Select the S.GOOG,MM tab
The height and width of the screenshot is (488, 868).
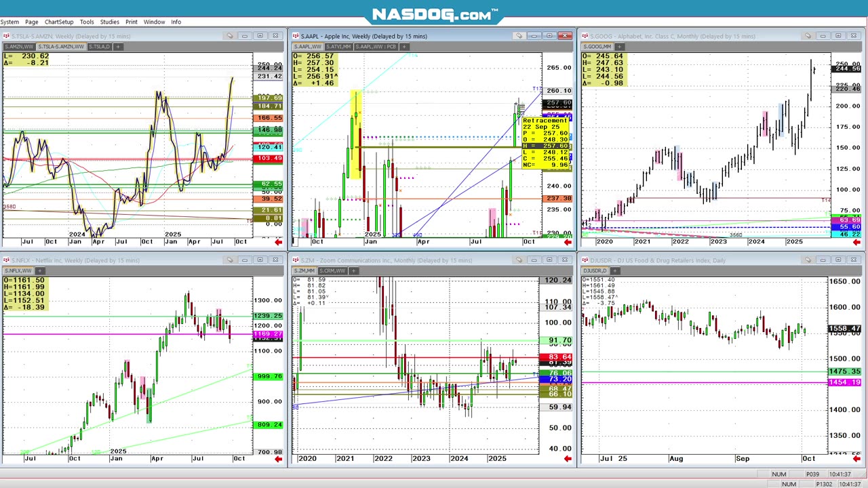pyautogui.click(x=598, y=47)
